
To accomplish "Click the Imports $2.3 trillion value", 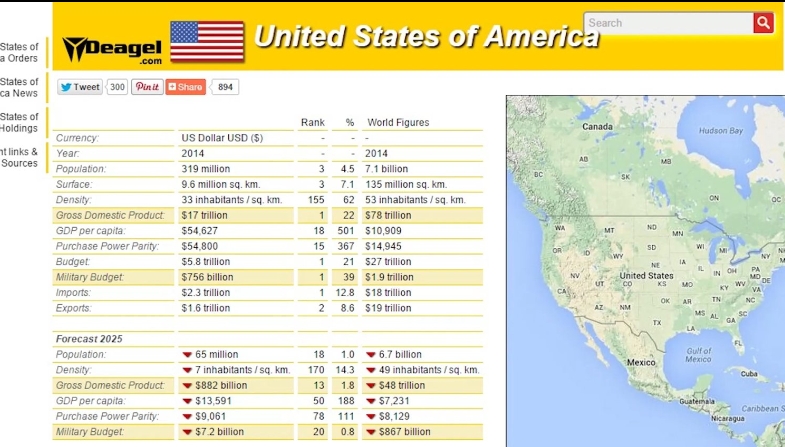I will pyautogui.click(x=205, y=292).
